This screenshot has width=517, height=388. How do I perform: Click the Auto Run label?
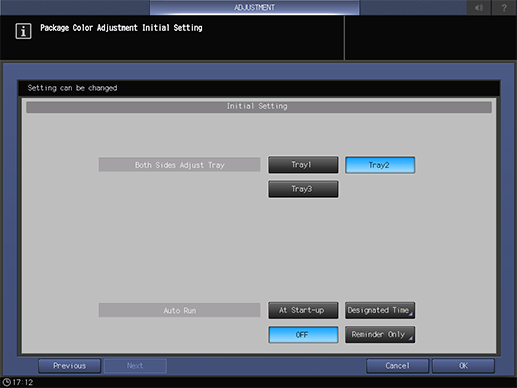point(179,310)
